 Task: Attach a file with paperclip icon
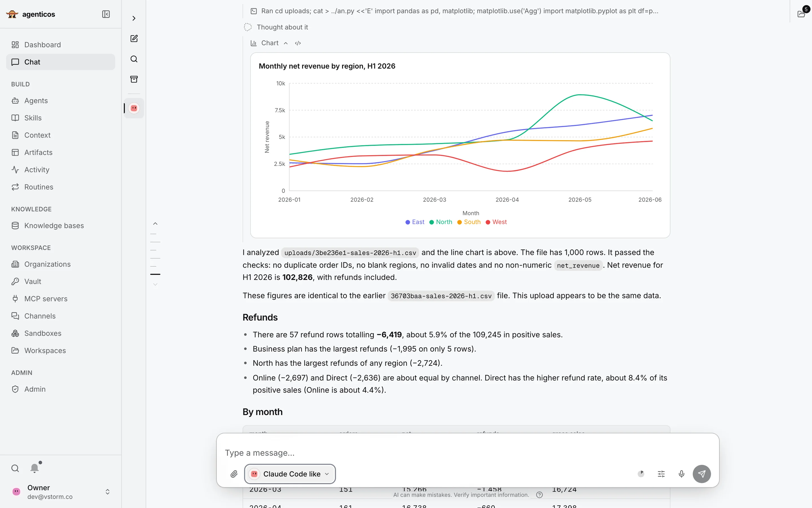234,474
